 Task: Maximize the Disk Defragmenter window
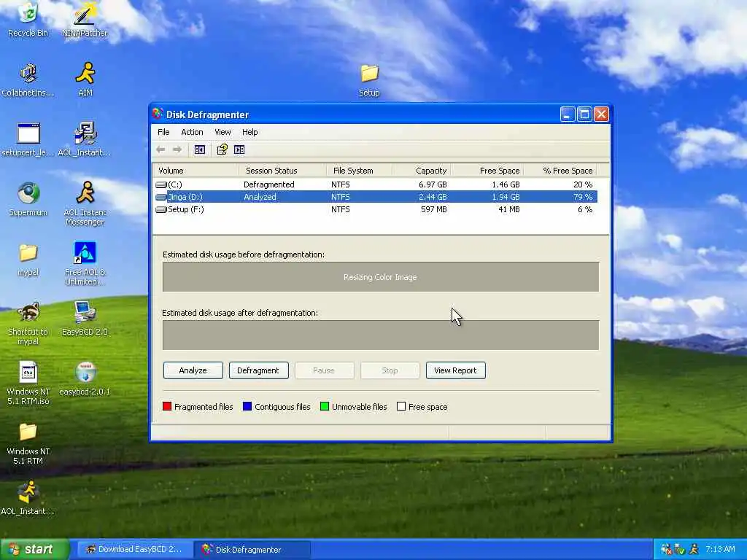tap(584, 114)
